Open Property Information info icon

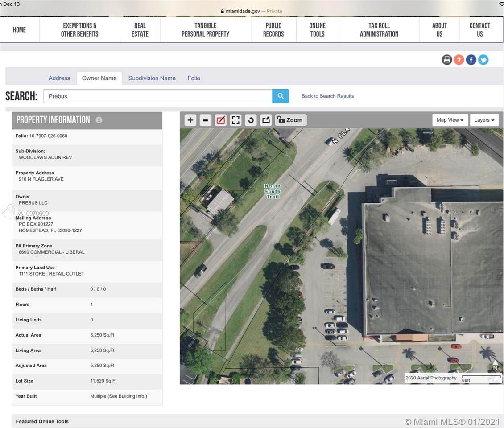click(x=99, y=120)
